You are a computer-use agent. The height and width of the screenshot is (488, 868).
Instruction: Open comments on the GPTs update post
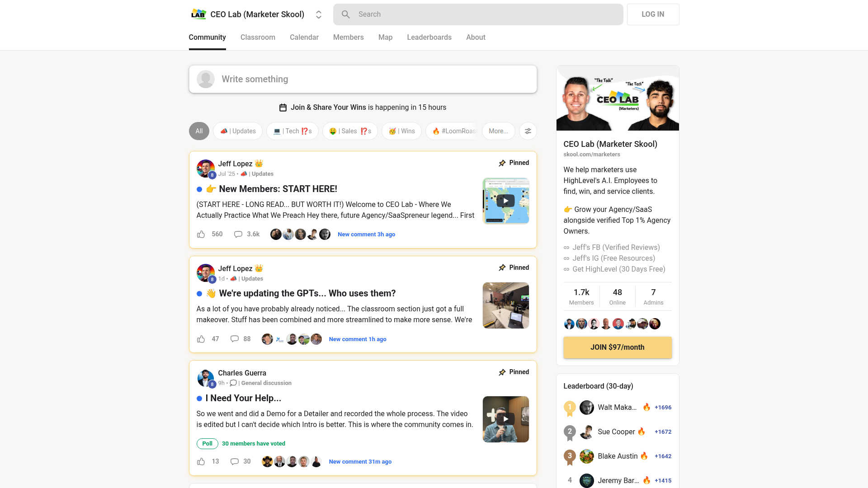click(x=235, y=339)
